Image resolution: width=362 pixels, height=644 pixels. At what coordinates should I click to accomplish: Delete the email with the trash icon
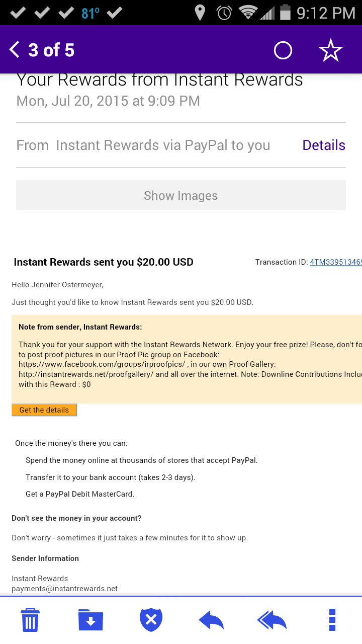click(30, 620)
